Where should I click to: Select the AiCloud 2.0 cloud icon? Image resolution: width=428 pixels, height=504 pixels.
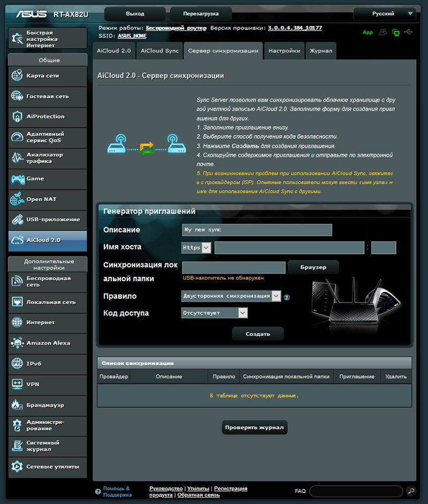17,240
